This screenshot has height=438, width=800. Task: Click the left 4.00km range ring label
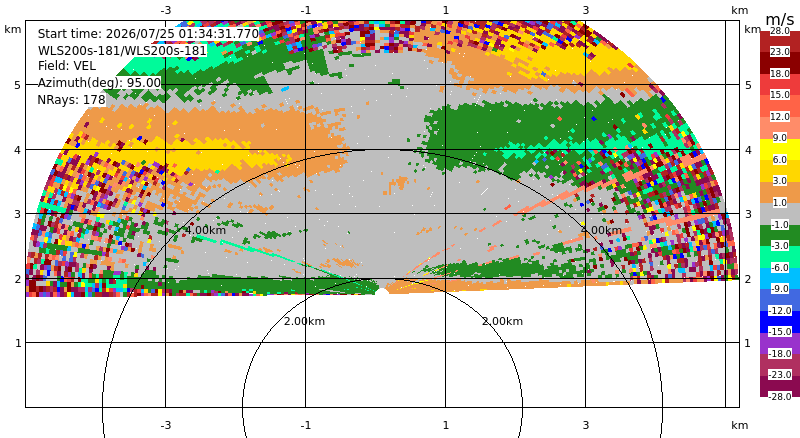[x=205, y=230]
